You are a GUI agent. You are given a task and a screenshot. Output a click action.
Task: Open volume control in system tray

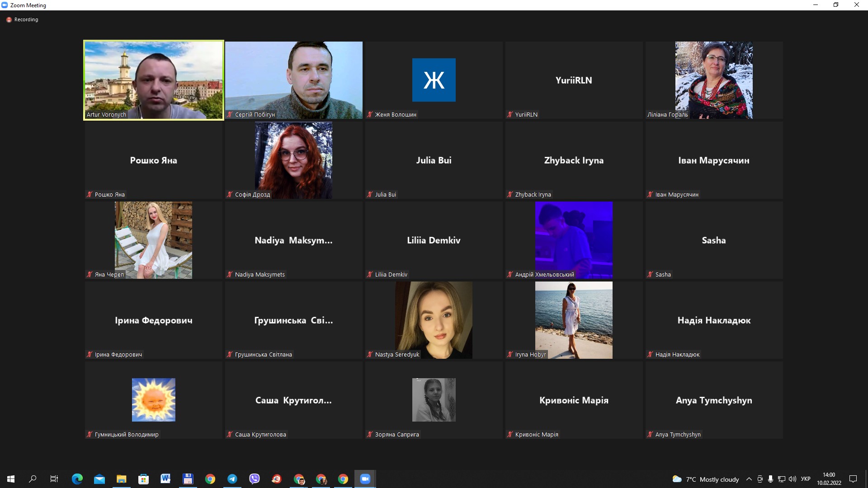(793, 479)
